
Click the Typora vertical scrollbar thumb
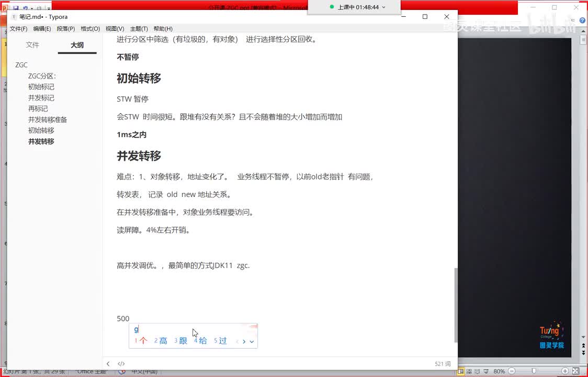click(x=456, y=305)
